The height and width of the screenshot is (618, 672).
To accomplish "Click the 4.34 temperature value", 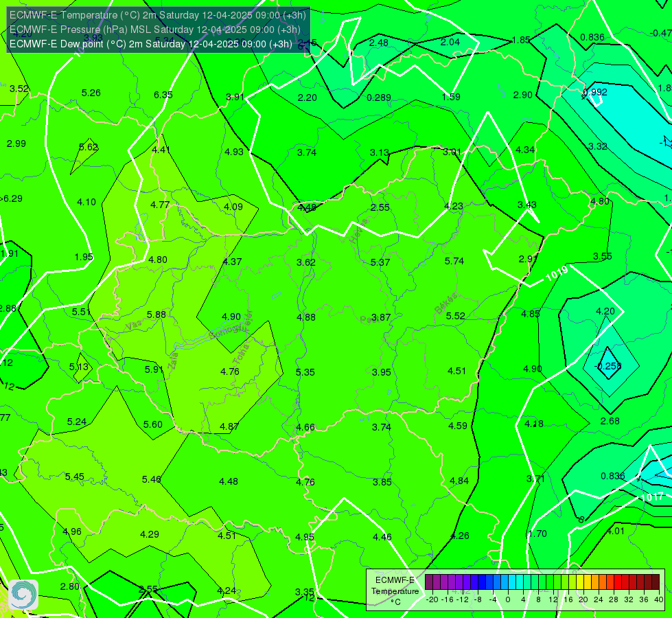I will tap(525, 150).
